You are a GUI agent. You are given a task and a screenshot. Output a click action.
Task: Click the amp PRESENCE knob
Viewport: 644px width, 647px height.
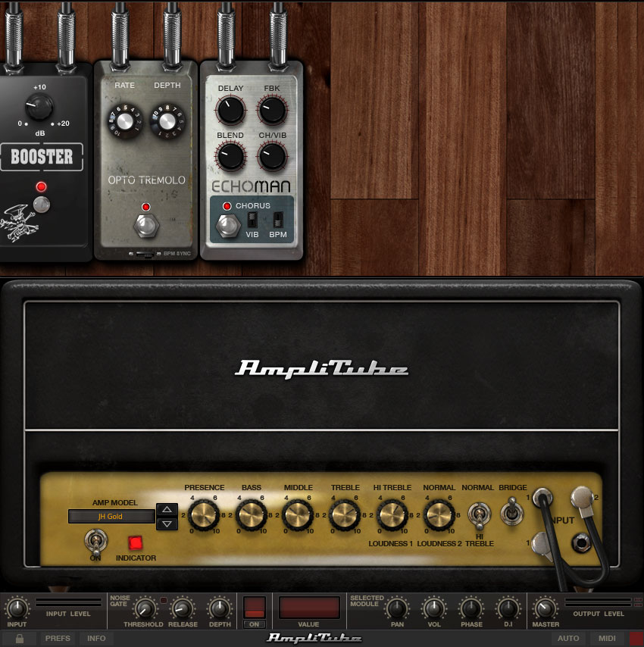point(204,514)
